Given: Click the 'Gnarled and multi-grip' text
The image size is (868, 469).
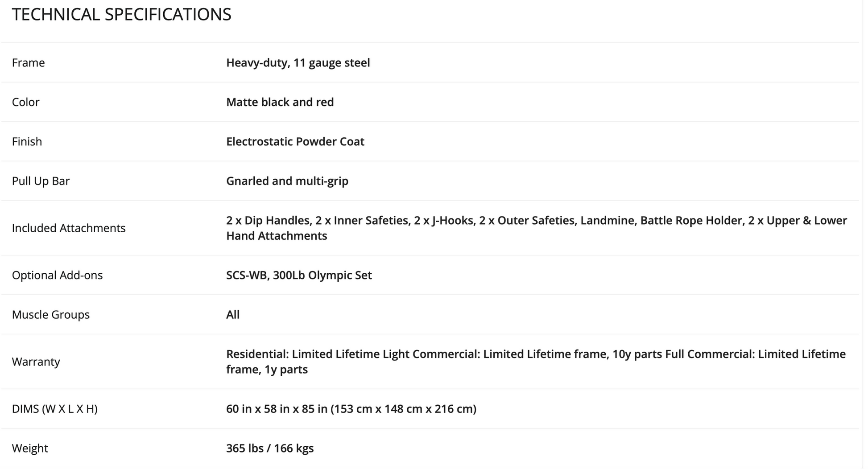Looking at the screenshot, I should coord(287,181).
